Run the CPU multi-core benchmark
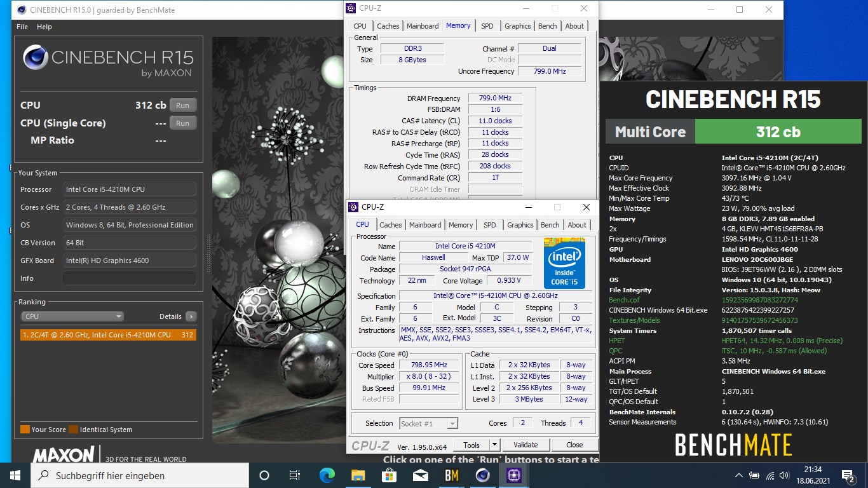 pos(183,105)
